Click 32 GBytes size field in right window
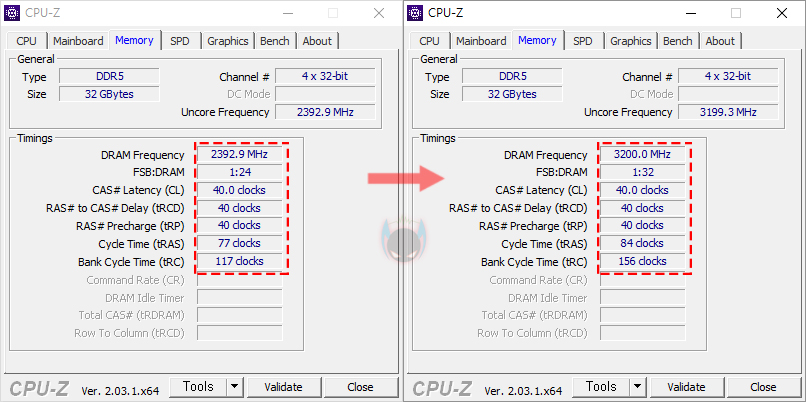Screen dimensions: 806x402 point(512,94)
